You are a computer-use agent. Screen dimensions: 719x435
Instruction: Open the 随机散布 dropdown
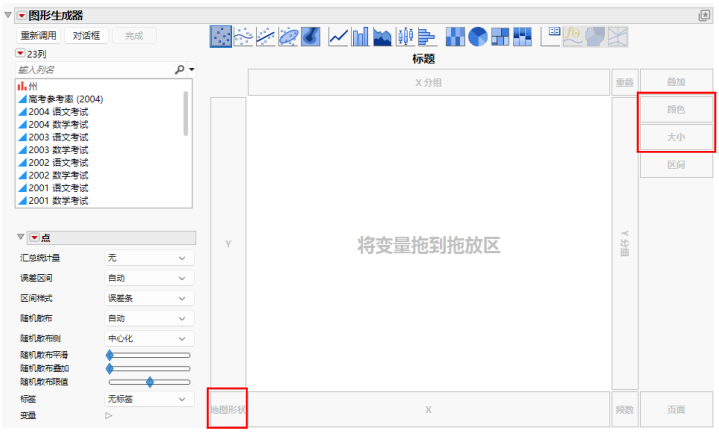149,319
